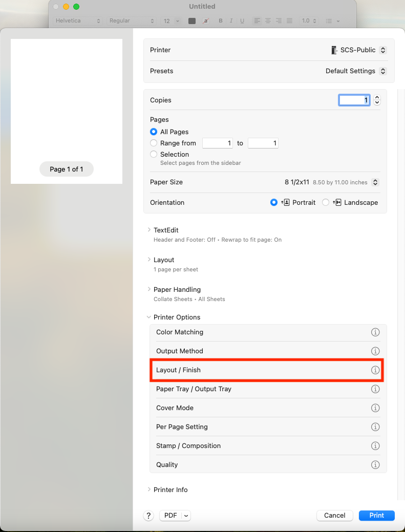This screenshot has height=532, width=405.
Task: Open the 1.0 line spacing dropdown
Action: pyautogui.click(x=309, y=20)
